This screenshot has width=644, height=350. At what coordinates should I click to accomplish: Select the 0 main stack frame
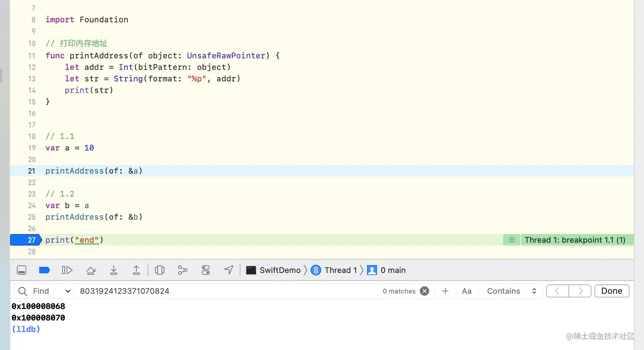(386, 270)
